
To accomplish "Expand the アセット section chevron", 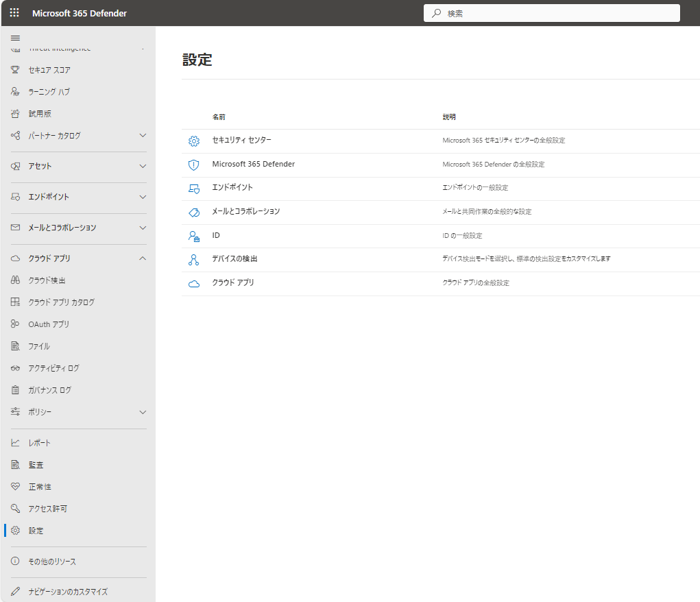I will pyautogui.click(x=143, y=166).
